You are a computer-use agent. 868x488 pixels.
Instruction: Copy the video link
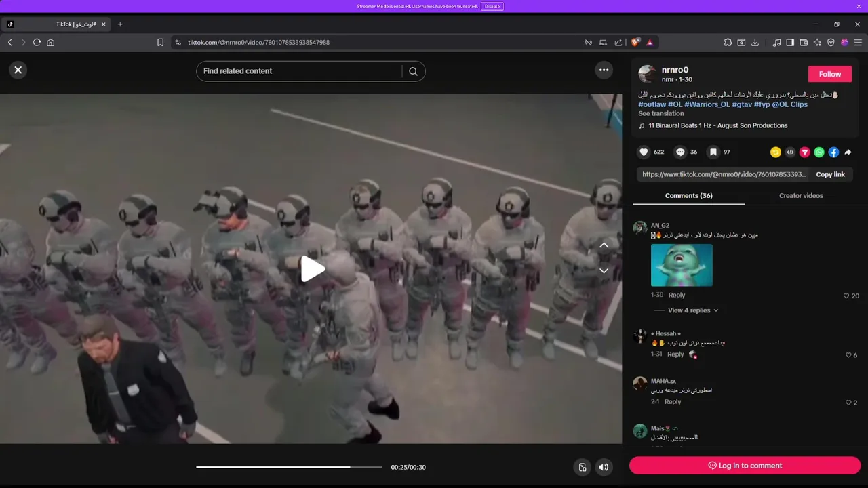click(830, 174)
